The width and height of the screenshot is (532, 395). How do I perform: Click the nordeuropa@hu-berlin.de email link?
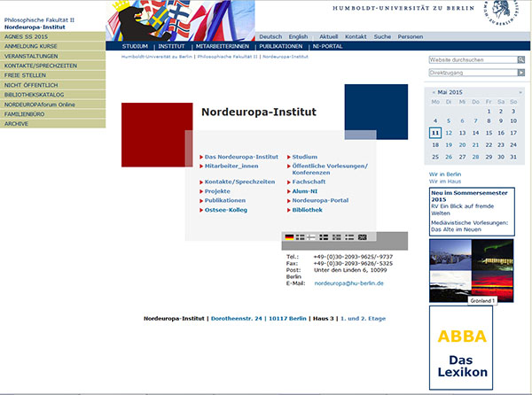tap(348, 283)
